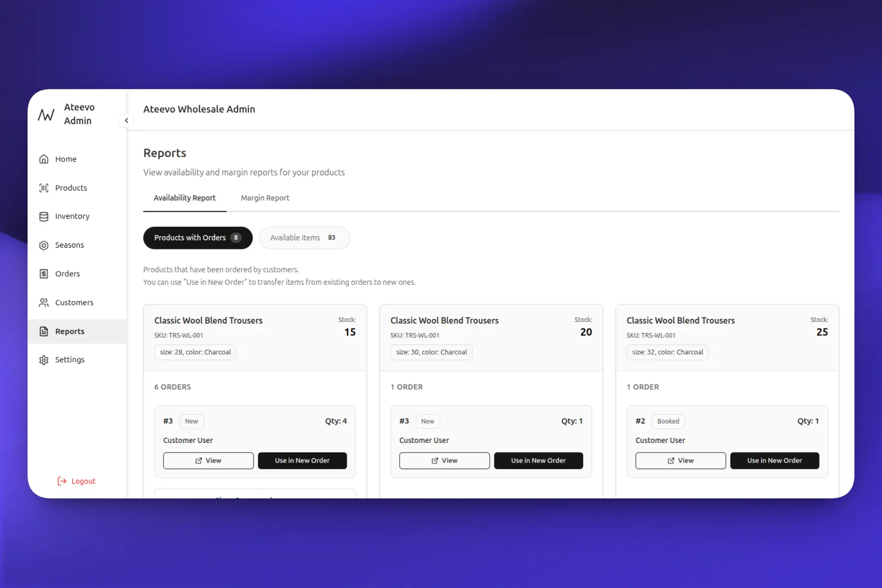
Task: Click external-link icon in size 28 View button
Action: point(198,461)
